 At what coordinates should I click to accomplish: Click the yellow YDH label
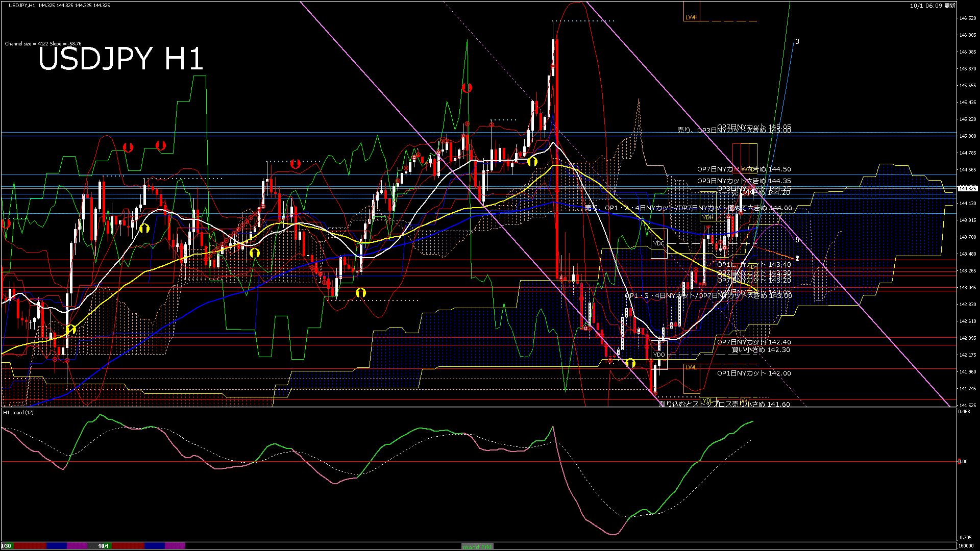708,217
